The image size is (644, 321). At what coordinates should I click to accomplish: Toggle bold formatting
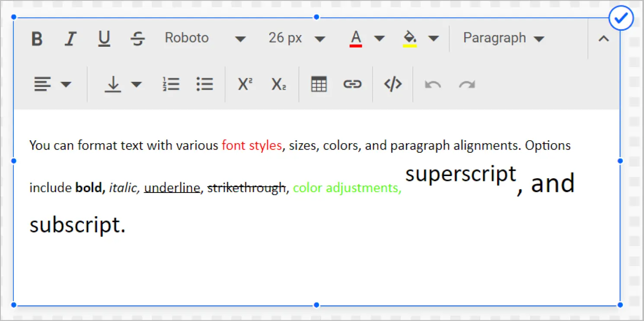37,39
